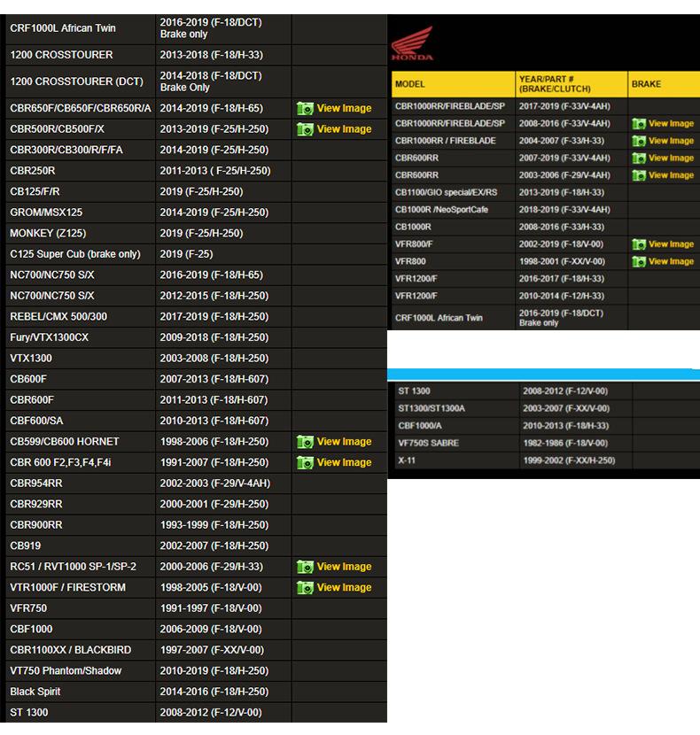Click the red Honda wing logo
700x735 pixels.
tap(412, 43)
